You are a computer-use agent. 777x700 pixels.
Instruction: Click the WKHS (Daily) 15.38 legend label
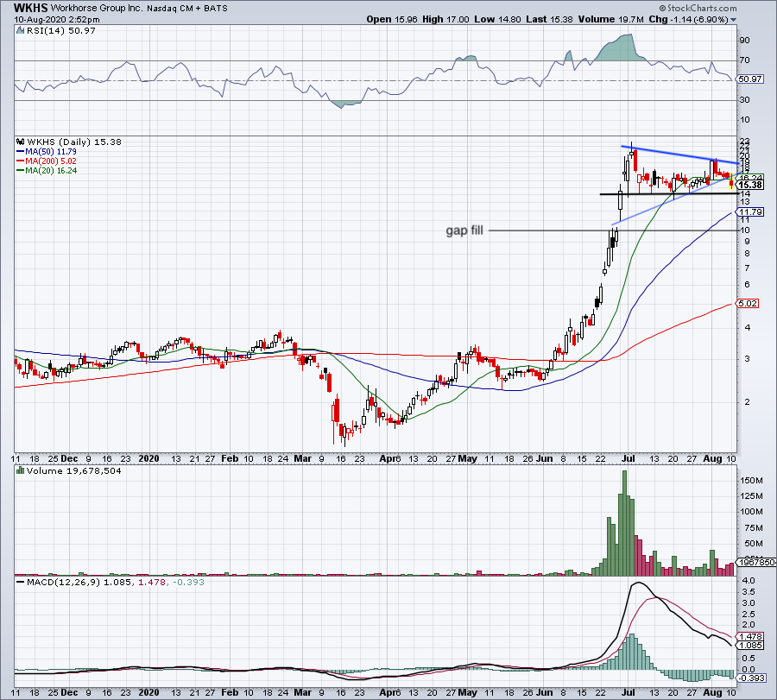[74, 142]
